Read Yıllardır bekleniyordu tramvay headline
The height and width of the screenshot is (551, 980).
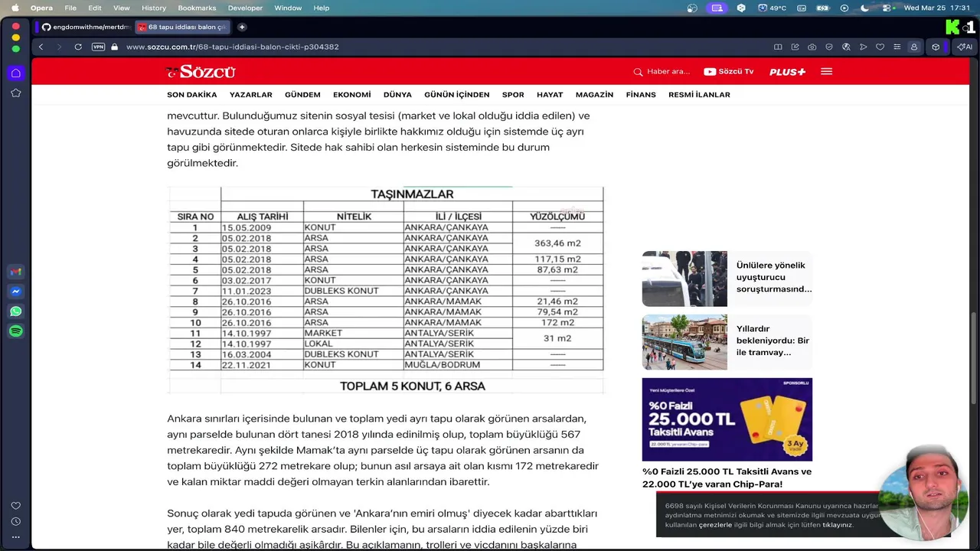[773, 341]
